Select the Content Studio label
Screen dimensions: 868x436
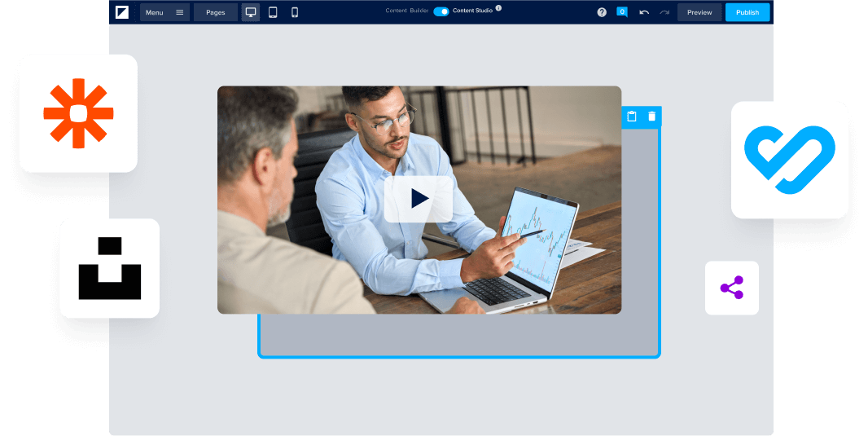point(472,11)
